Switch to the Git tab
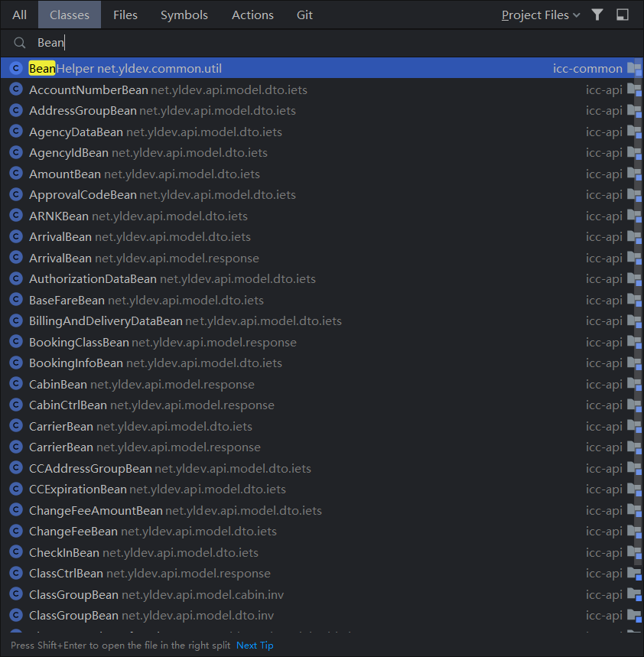This screenshot has height=657, width=644. [304, 15]
